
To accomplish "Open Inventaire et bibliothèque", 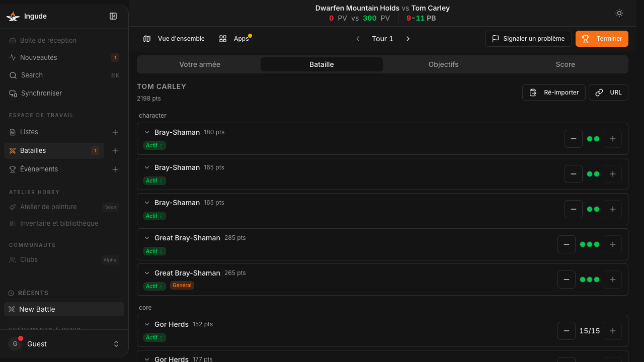I will (64, 223).
